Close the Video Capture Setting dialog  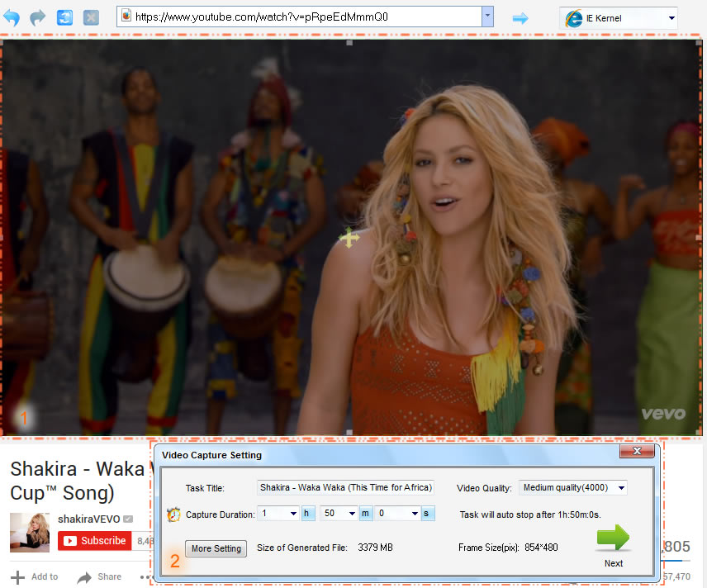(637, 451)
